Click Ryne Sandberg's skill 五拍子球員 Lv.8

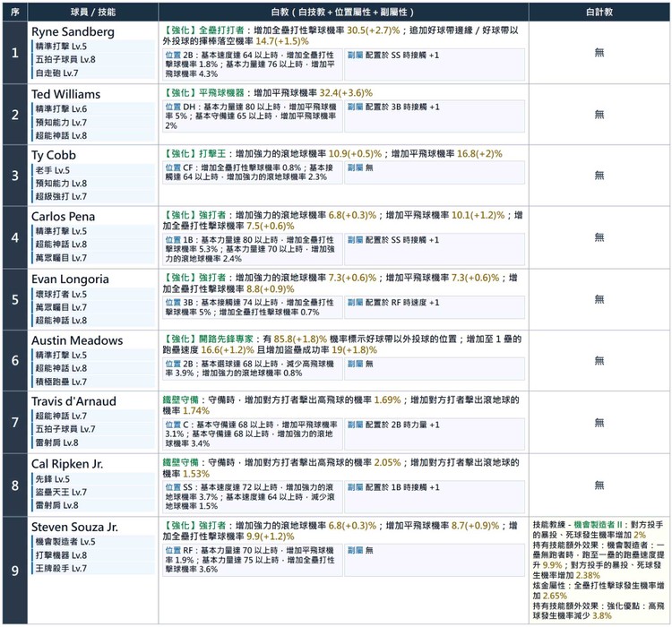[x=93, y=60]
